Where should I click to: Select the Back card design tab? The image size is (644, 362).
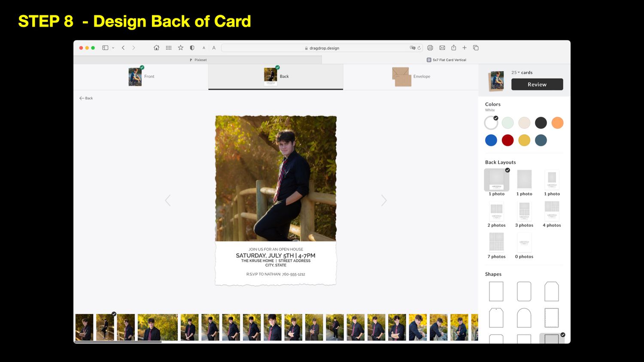pos(276,76)
